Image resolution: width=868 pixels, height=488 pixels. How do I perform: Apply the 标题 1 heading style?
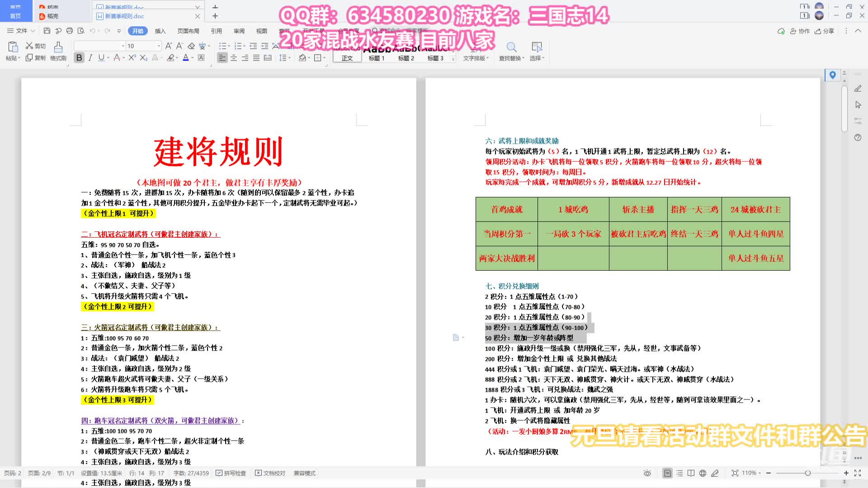click(376, 53)
